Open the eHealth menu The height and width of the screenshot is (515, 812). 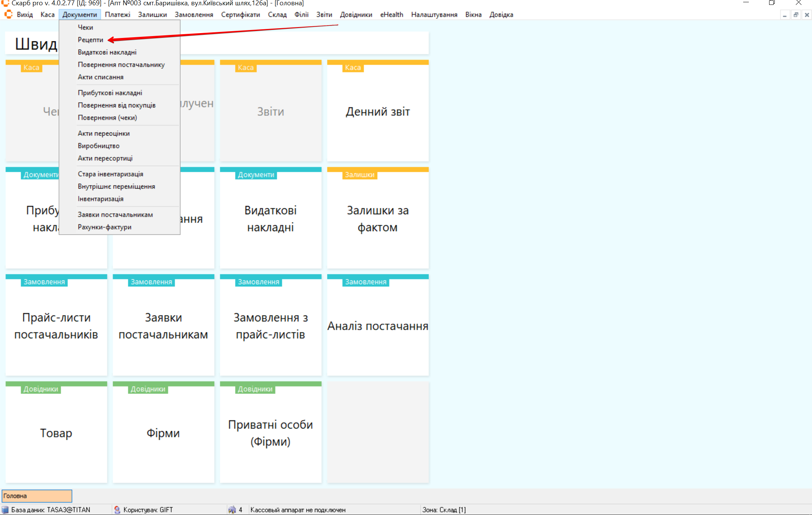391,15
